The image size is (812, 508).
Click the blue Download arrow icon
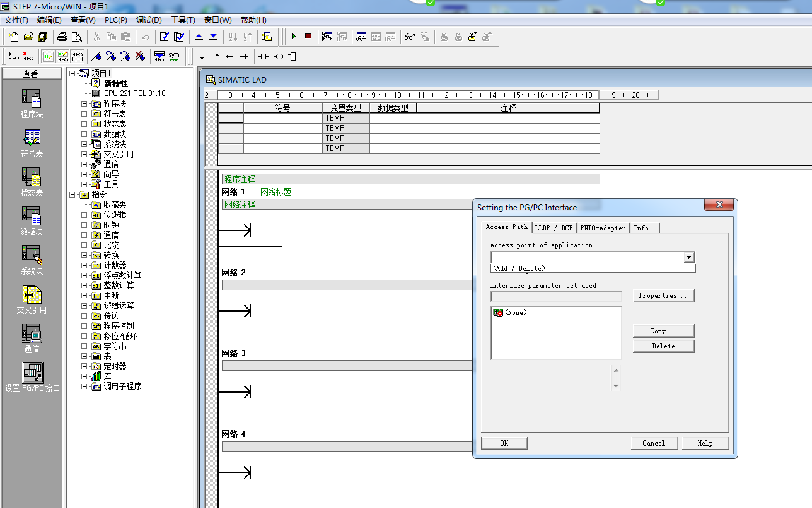(x=213, y=37)
